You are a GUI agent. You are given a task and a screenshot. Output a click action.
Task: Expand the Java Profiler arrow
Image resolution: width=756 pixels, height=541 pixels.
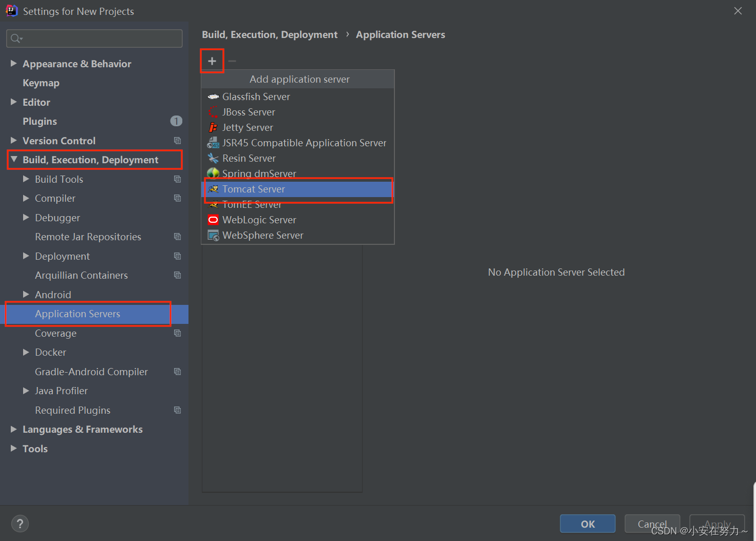(x=26, y=391)
